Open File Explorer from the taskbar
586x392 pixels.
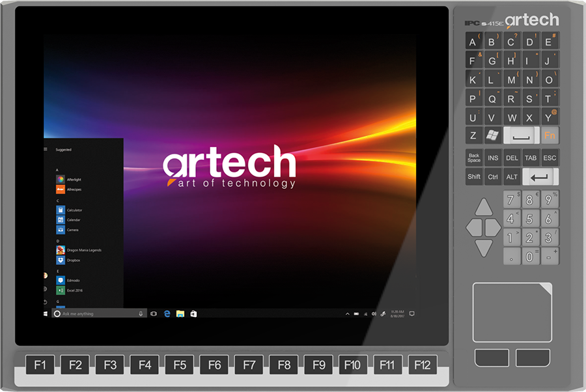point(180,314)
